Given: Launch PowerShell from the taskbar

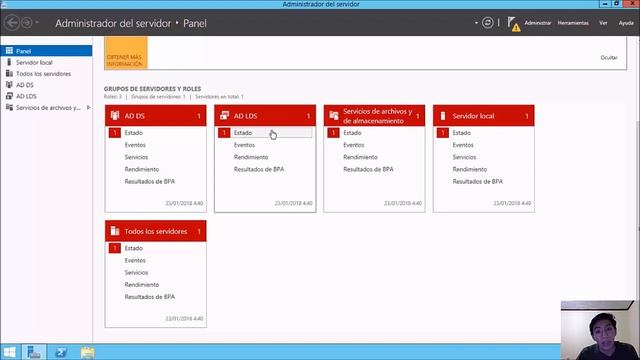Looking at the screenshot, I should [61, 352].
